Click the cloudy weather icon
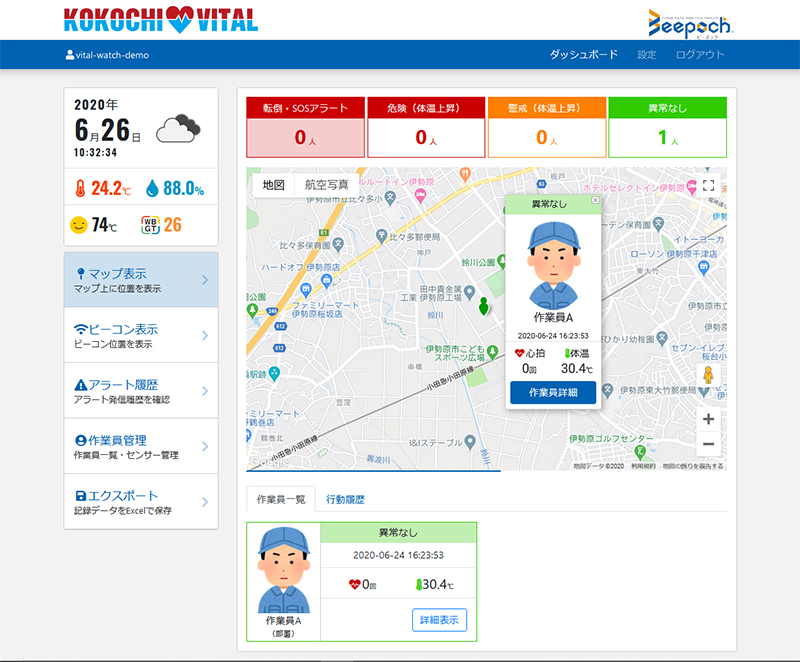This screenshot has height=662, width=800. [x=178, y=129]
